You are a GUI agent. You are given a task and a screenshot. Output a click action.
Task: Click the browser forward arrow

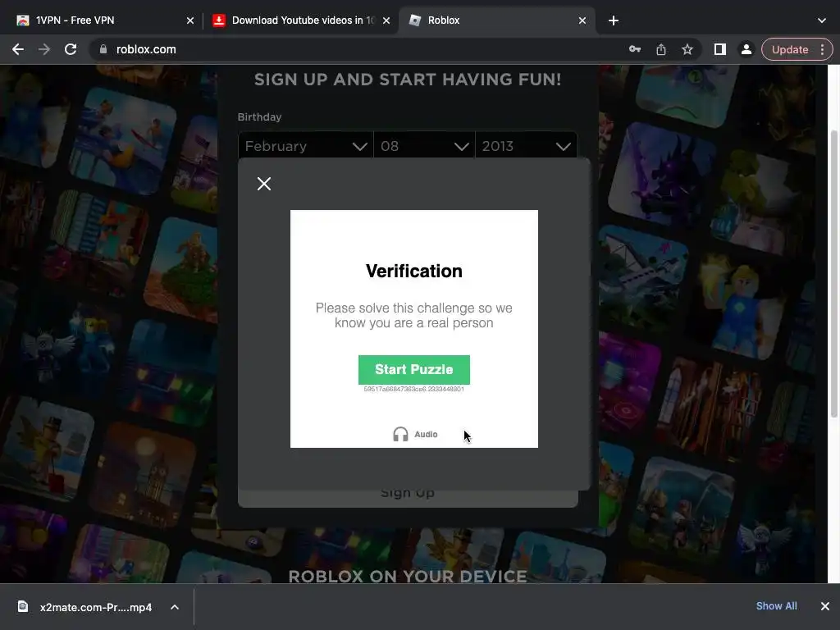point(44,49)
